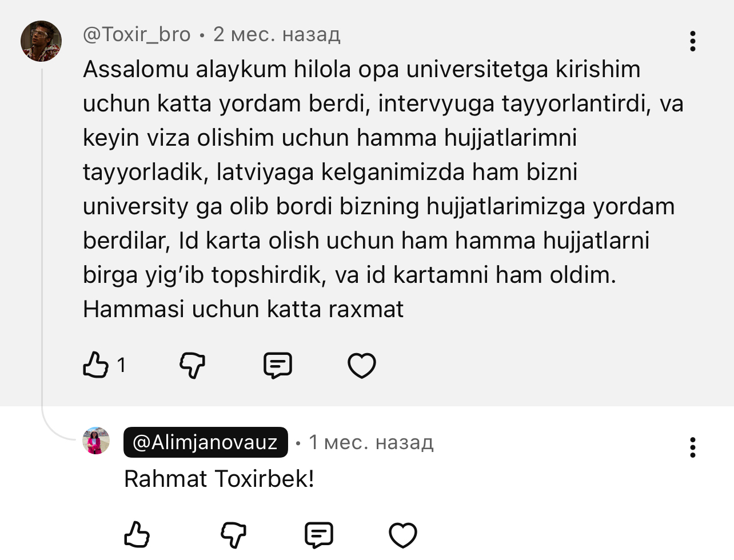Open the @Toxir_bro channel page
This screenshot has height=560, width=734.
[x=137, y=34]
